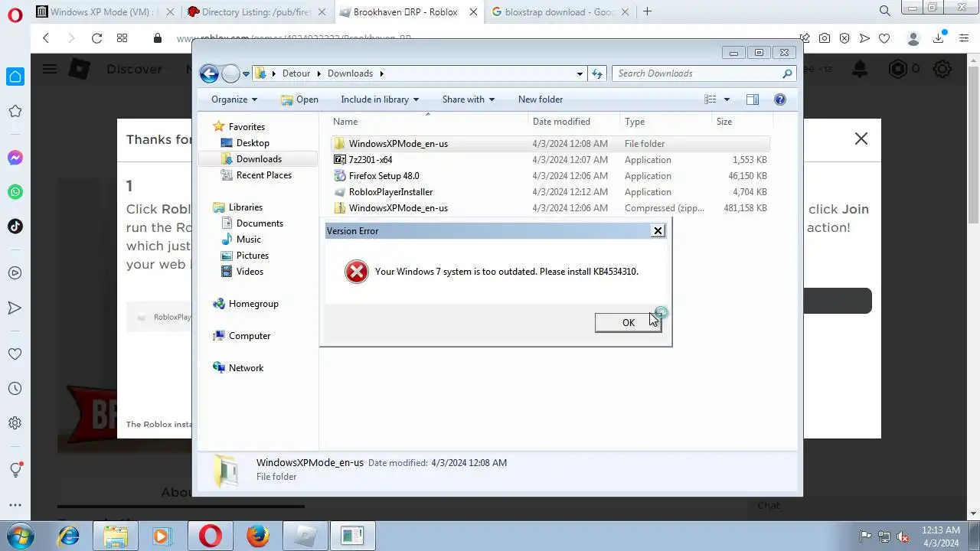Sort by Date modified column header
Viewport: 980px width, 551px height.
[x=574, y=122]
